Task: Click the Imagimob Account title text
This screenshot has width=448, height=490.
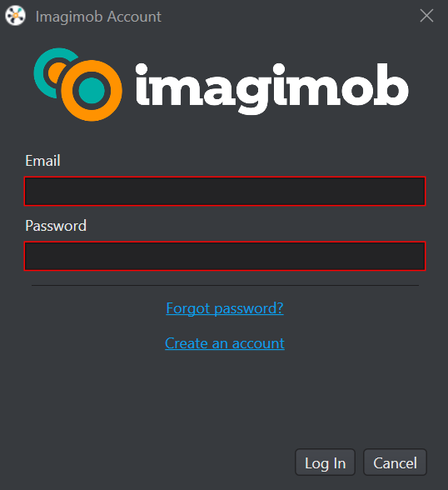Action: pyautogui.click(x=98, y=17)
